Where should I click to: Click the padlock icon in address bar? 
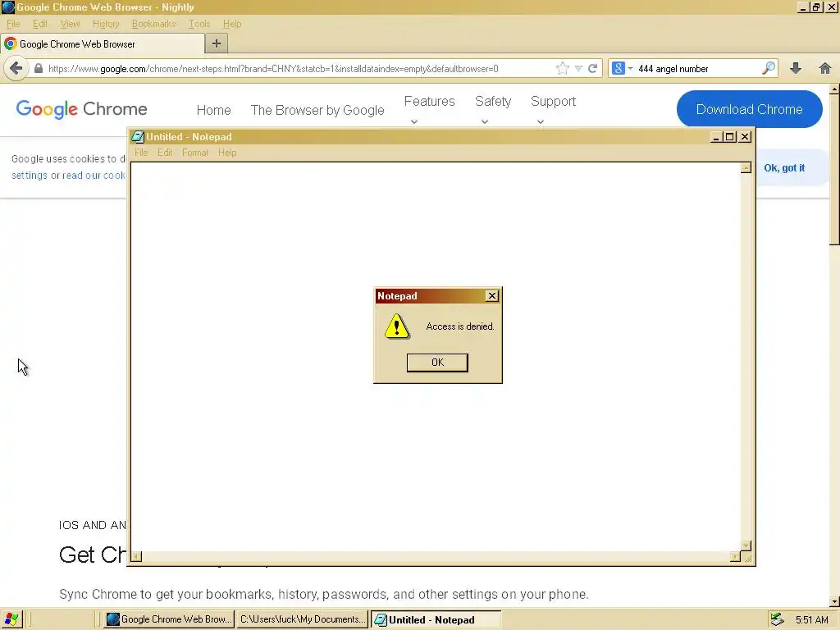coord(39,69)
